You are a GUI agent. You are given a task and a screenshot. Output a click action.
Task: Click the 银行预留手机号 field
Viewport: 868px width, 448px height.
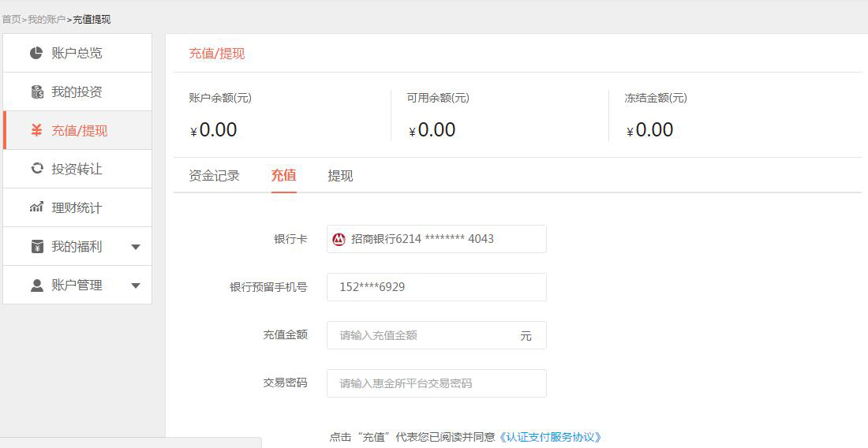pos(436,287)
